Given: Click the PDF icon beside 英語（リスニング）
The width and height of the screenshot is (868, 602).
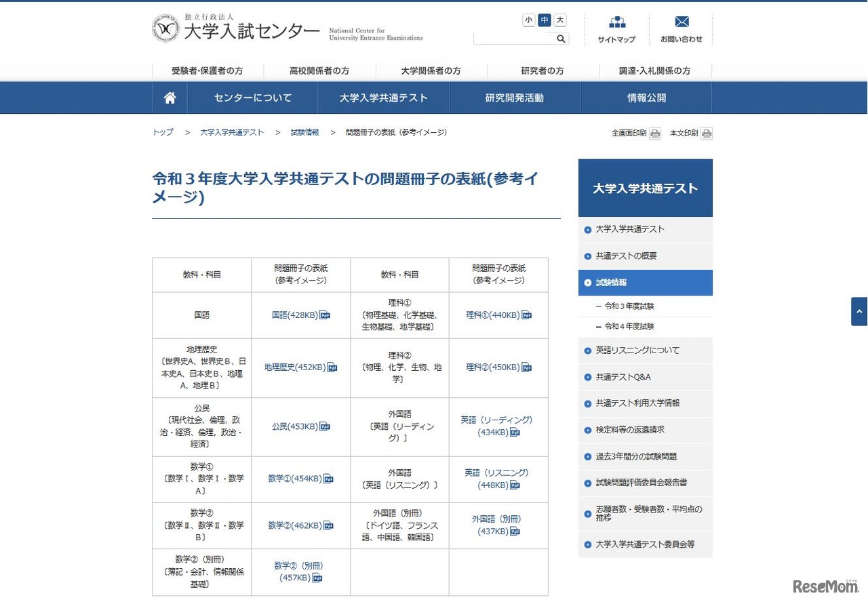Looking at the screenshot, I should click(x=515, y=485).
